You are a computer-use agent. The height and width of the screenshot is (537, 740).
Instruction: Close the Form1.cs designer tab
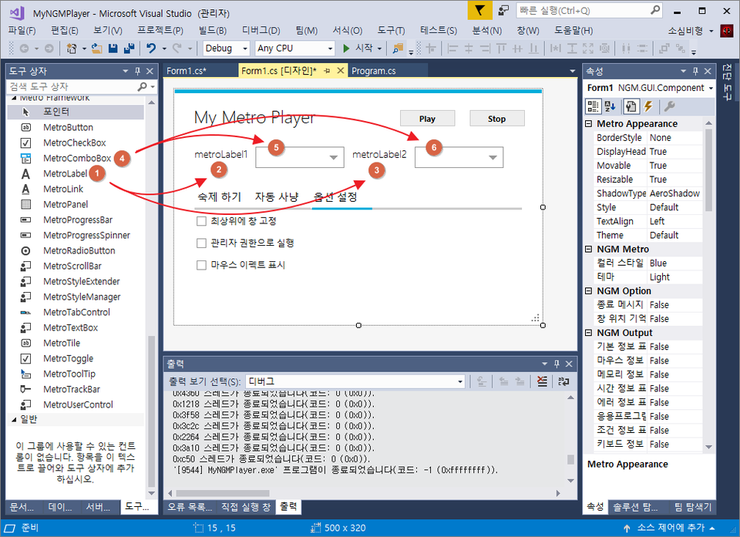coord(340,71)
